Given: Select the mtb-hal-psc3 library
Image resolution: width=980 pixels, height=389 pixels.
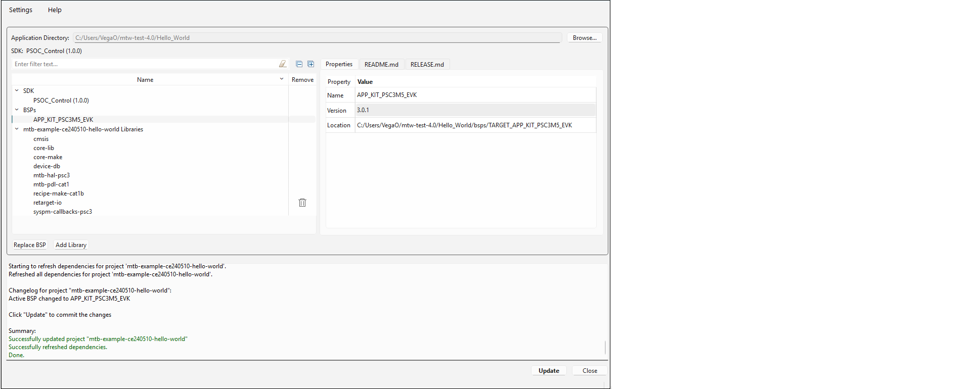Looking at the screenshot, I should [52, 175].
